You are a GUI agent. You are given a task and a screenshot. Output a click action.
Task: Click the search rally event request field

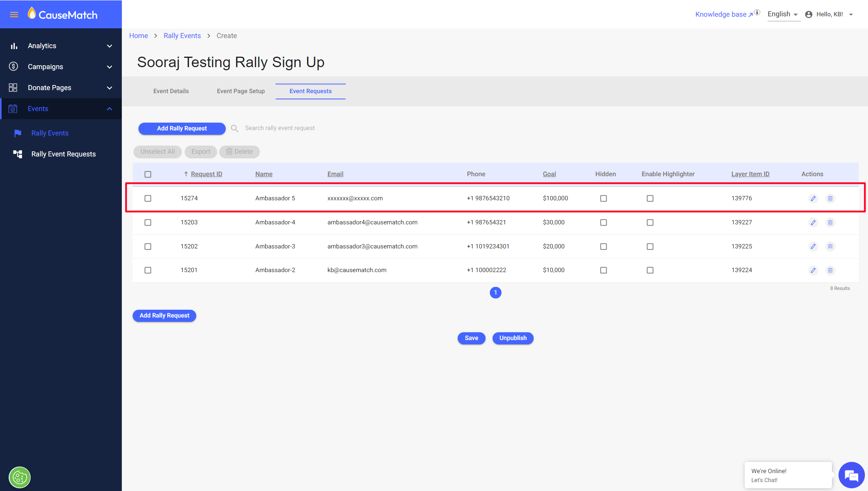pos(280,128)
